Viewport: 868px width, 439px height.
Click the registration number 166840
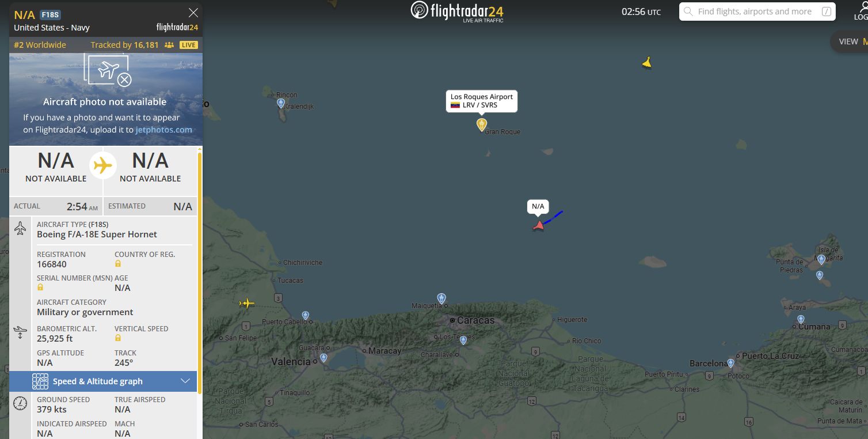pyautogui.click(x=52, y=264)
